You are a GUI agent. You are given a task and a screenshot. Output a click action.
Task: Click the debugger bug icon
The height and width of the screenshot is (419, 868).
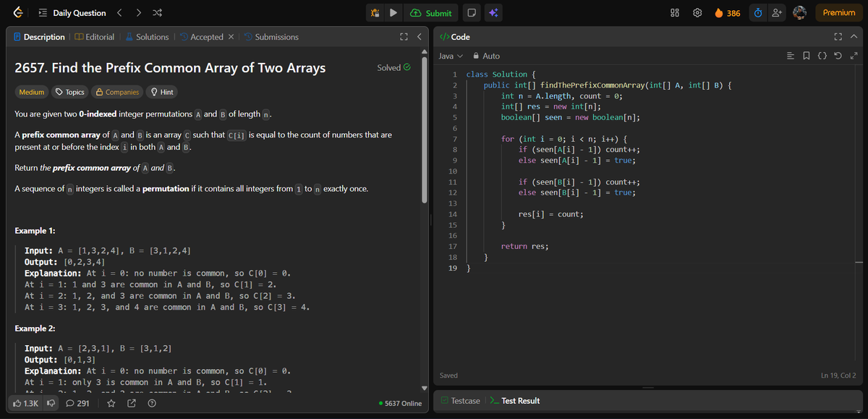click(x=375, y=13)
